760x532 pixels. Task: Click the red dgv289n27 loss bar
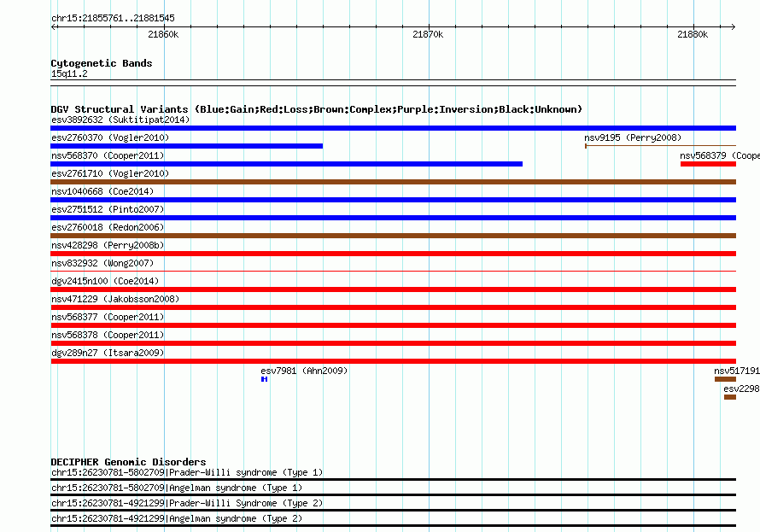(393, 361)
